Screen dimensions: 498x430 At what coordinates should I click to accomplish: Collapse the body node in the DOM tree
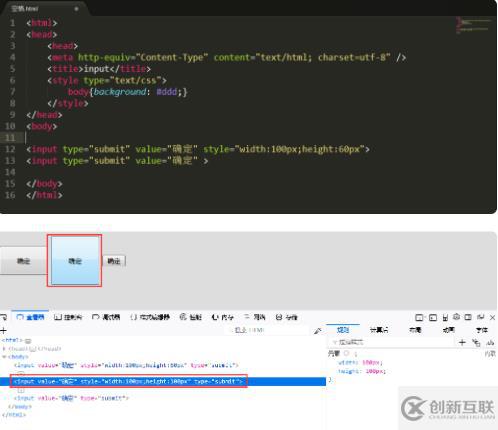[x=4, y=357]
